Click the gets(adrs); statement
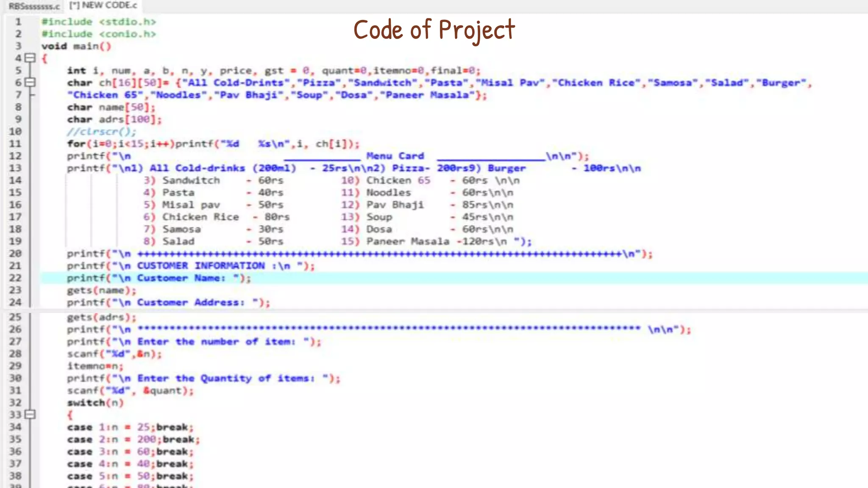 (x=102, y=317)
